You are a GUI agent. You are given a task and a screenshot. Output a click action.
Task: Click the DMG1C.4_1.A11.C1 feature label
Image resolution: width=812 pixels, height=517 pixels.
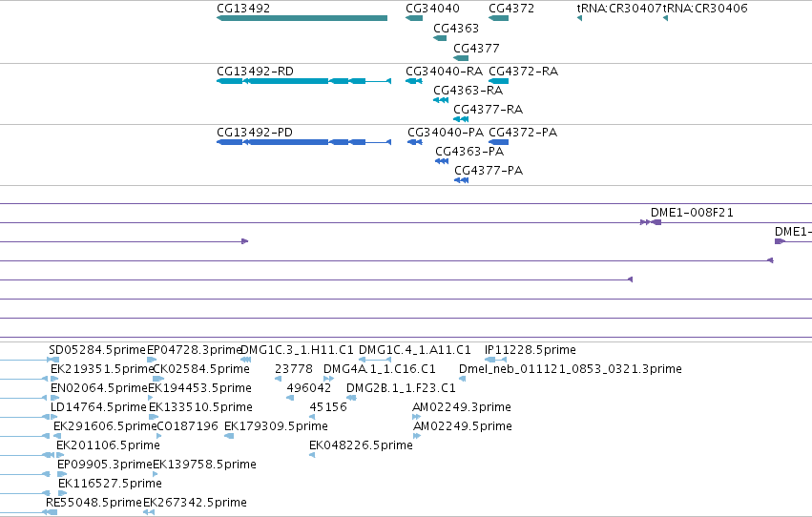tap(415, 350)
